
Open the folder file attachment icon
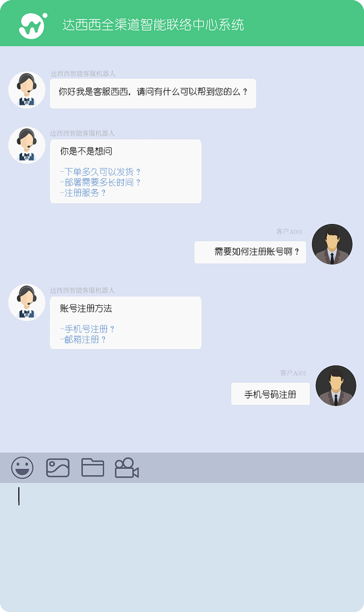[92, 467]
